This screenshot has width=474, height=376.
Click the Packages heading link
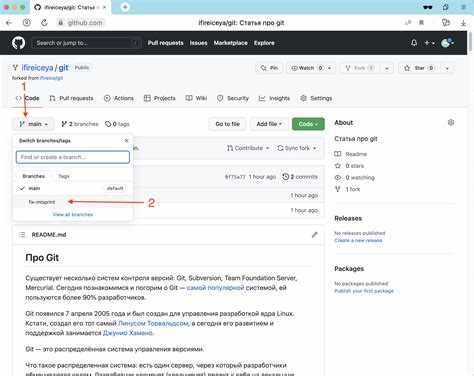(349, 269)
